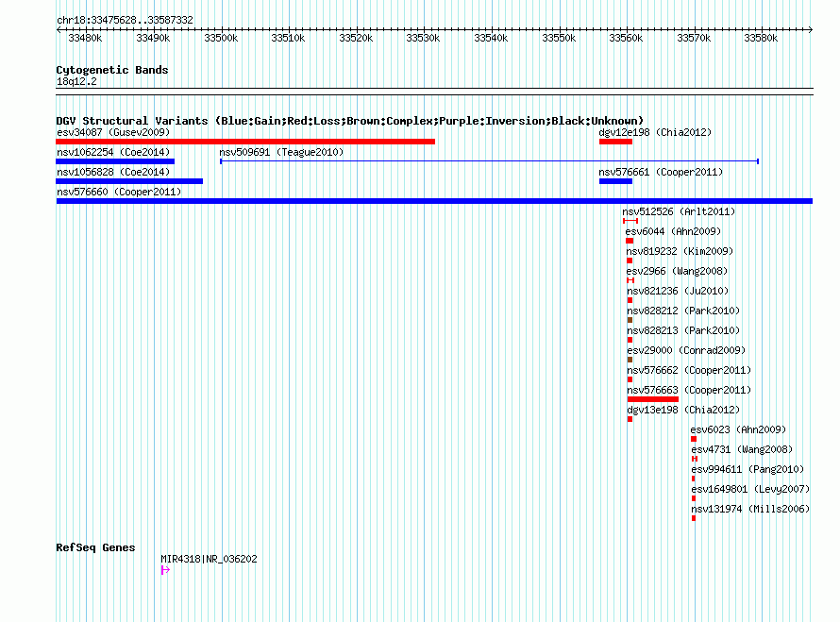Click the left arrow end of the ruler

[59, 30]
